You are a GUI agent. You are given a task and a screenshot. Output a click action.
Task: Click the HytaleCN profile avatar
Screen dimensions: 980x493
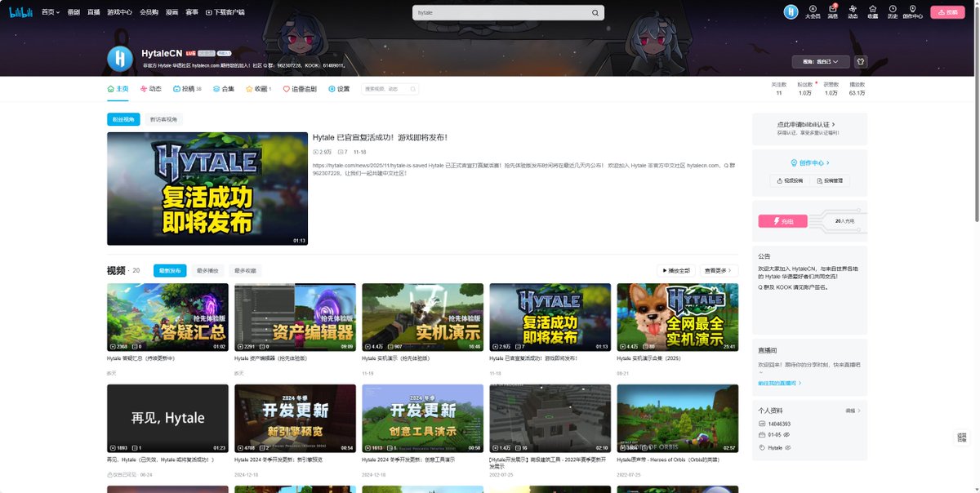click(120, 58)
